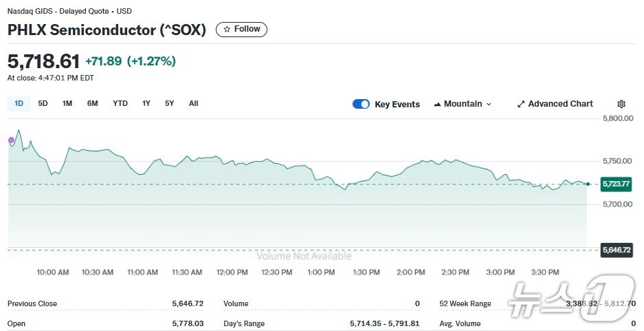Screen dimensions: 644x331
Task: Click the Mountain chart type icon
Action: click(437, 104)
